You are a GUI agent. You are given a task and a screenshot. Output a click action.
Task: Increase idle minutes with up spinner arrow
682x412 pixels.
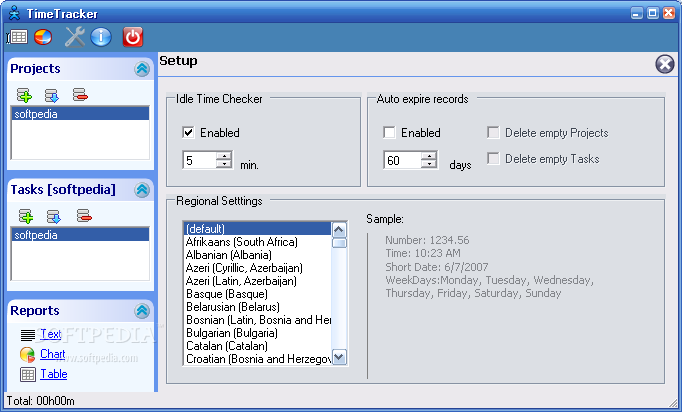point(224,156)
